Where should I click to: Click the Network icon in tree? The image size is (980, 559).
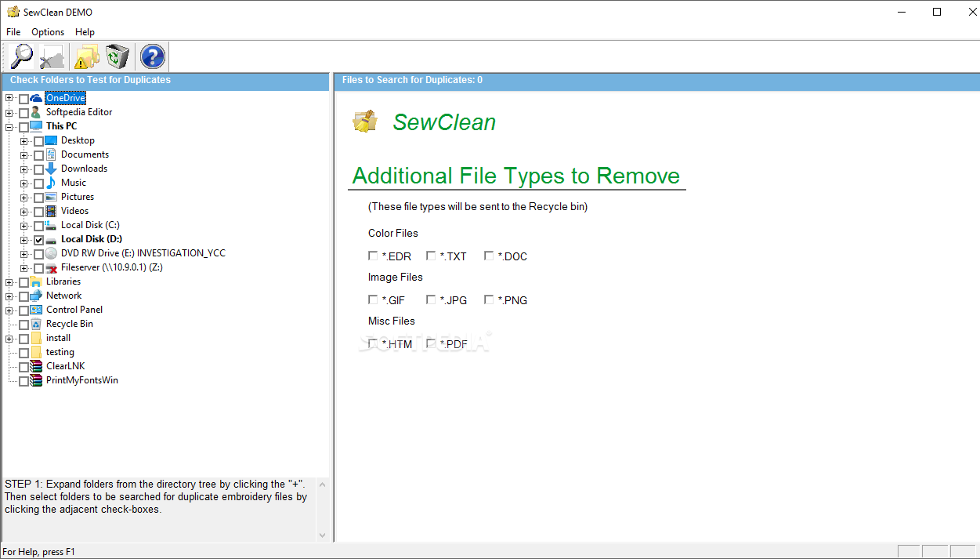coord(36,296)
